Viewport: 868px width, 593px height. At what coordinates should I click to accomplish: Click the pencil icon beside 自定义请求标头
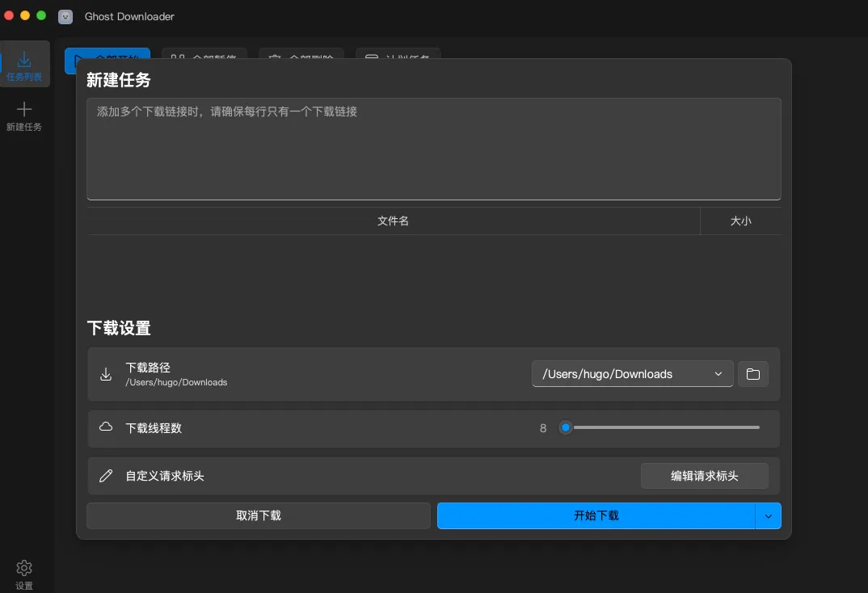point(106,476)
